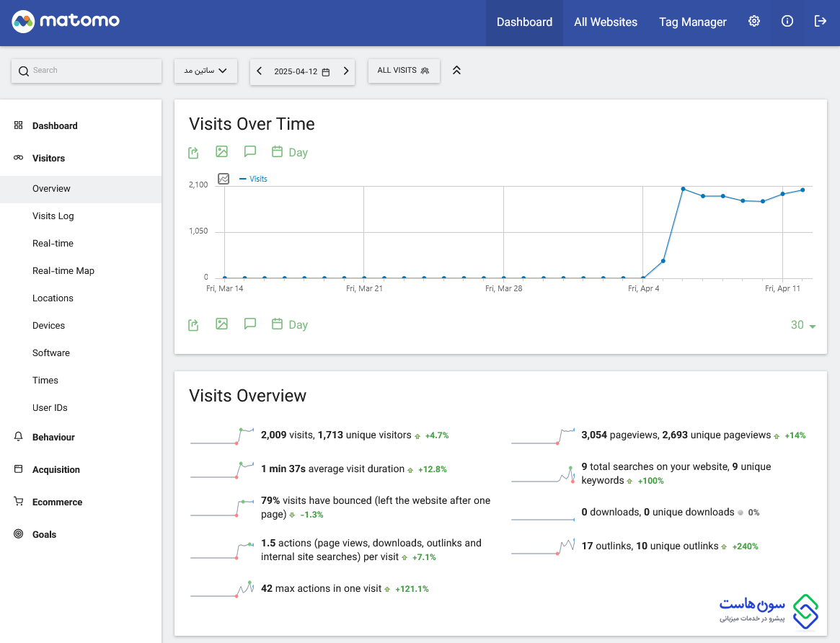Click the Matomo logo
The width and height of the screenshot is (840, 643).
click(x=66, y=22)
